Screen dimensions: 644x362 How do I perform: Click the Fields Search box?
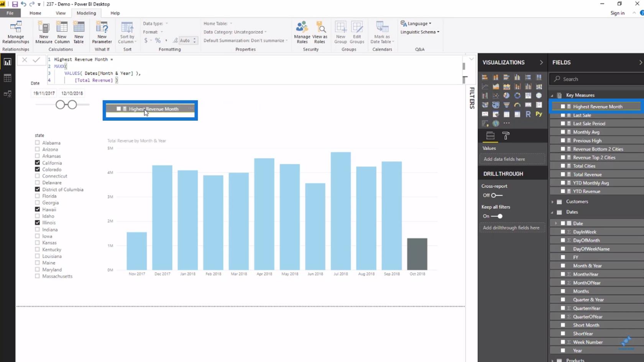click(x=596, y=79)
